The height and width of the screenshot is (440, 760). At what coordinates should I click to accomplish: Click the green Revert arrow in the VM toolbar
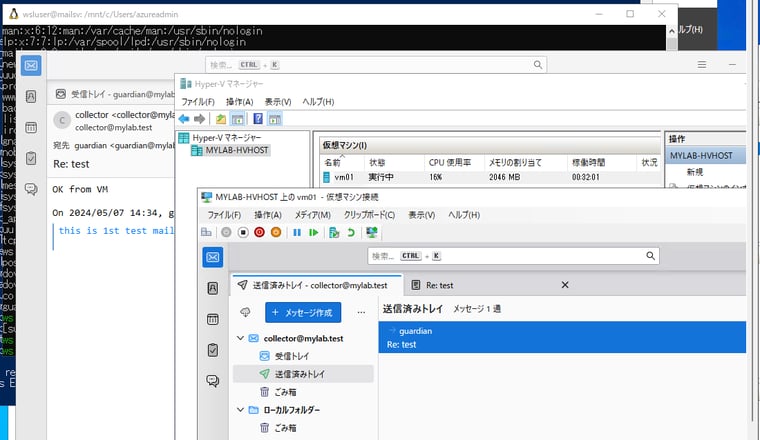pos(351,233)
